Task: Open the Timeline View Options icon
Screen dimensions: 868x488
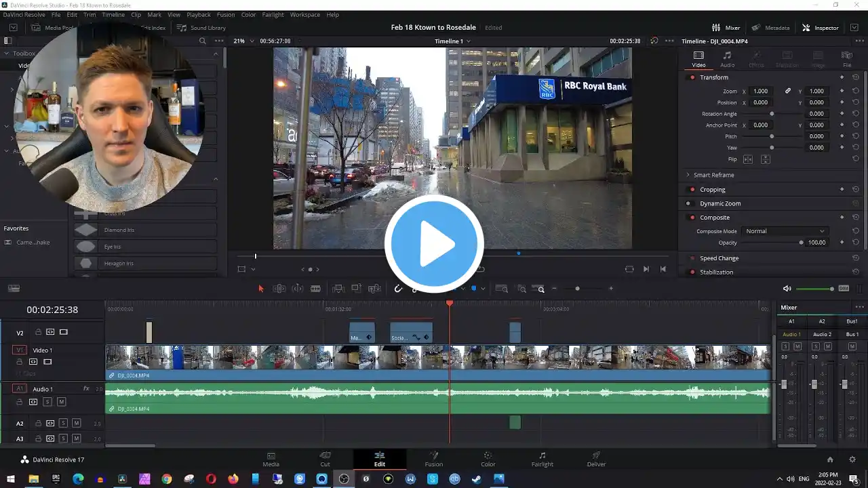Action: [14, 289]
